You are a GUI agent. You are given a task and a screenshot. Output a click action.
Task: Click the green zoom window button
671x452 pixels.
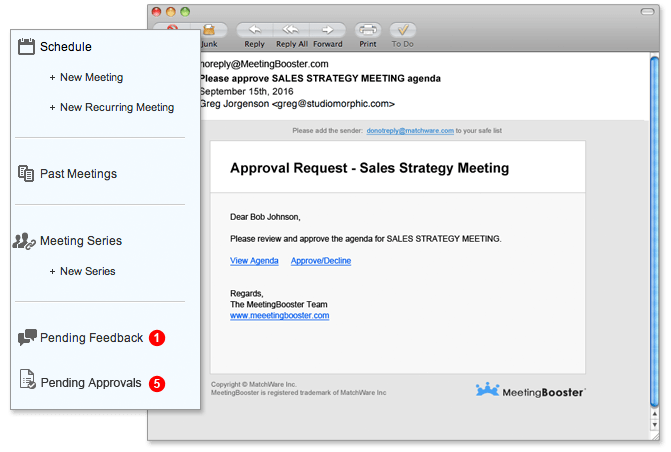click(185, 12)
